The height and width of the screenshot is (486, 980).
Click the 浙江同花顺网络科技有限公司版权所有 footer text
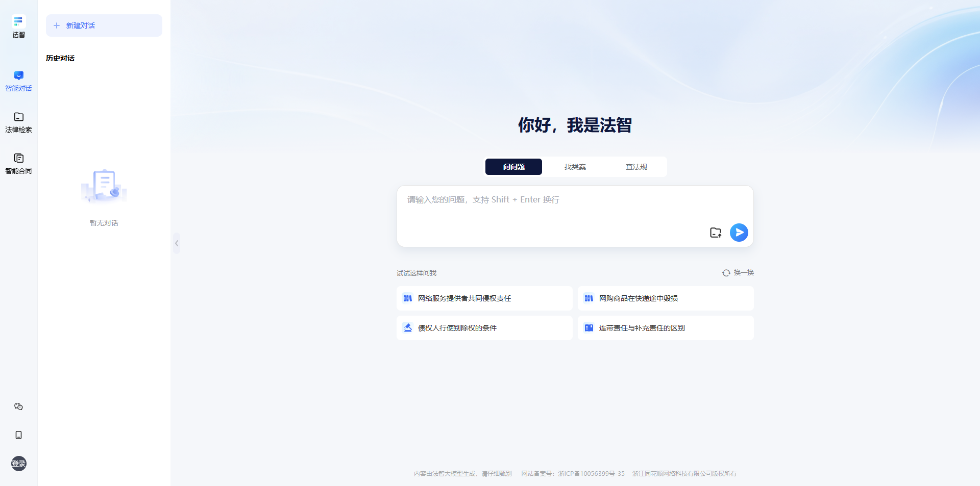point(684,474)
